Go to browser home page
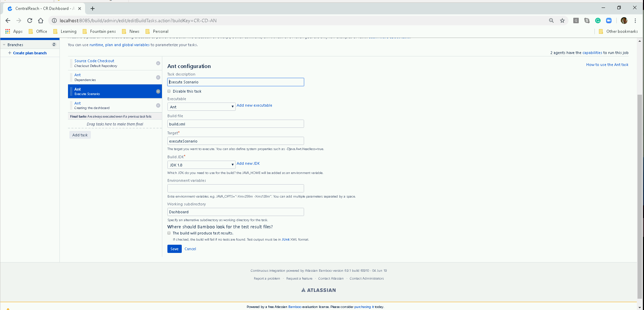 pyautogui.click(x=41, y=21)
